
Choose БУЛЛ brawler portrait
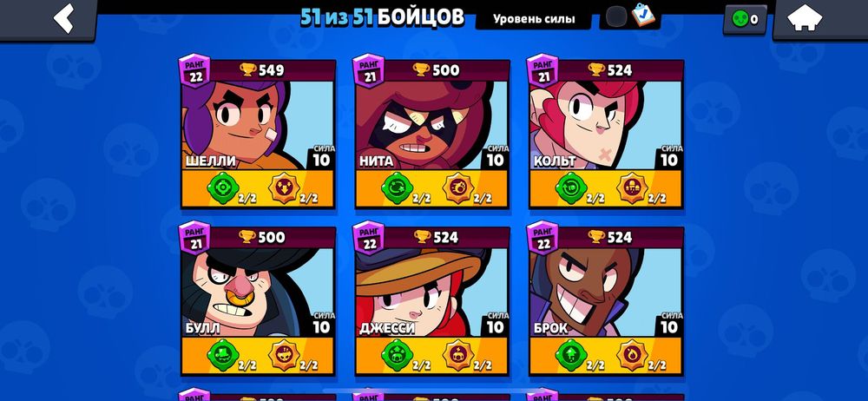(x=258, y=293)
